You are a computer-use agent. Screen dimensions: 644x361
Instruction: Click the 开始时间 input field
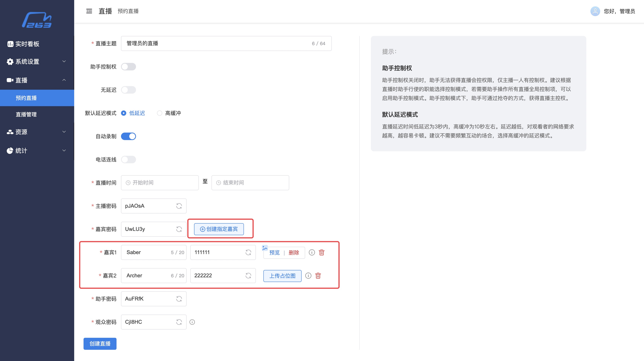coord(160,183)
